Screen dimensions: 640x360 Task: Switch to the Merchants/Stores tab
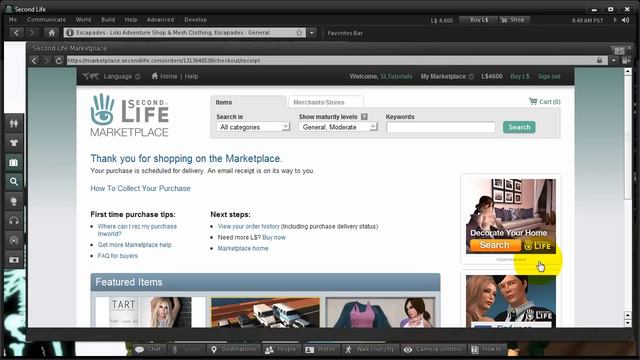325,102
